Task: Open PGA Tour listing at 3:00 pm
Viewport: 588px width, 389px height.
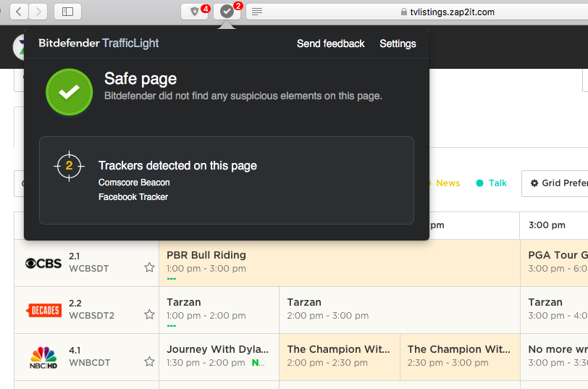Action: click(554, 263)
